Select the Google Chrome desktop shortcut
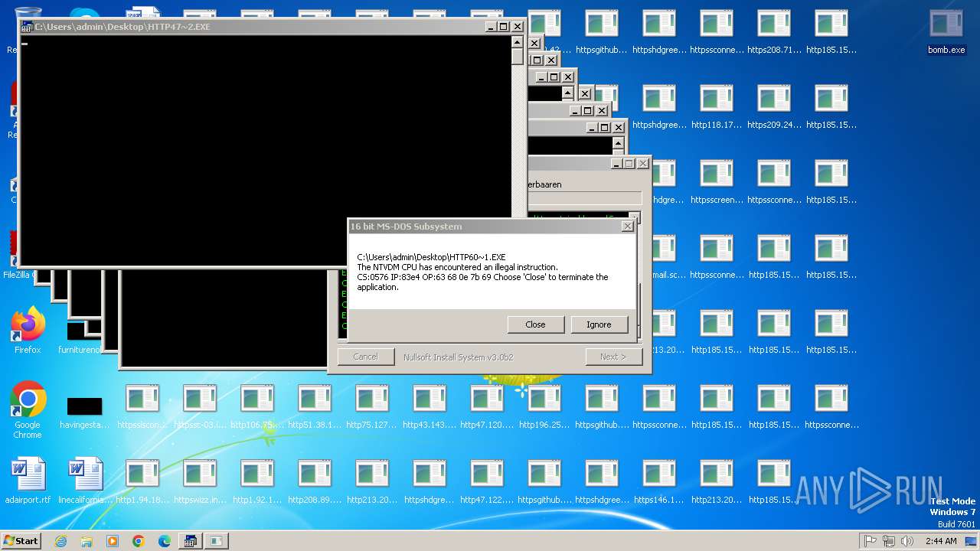 click(28, 410)
